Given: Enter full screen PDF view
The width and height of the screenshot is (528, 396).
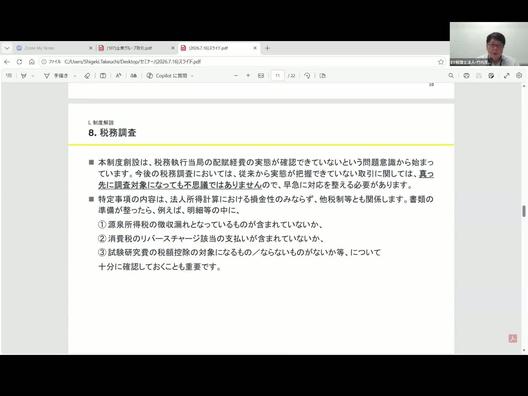Looking at the screenshot, I should (x=506, y=76).
